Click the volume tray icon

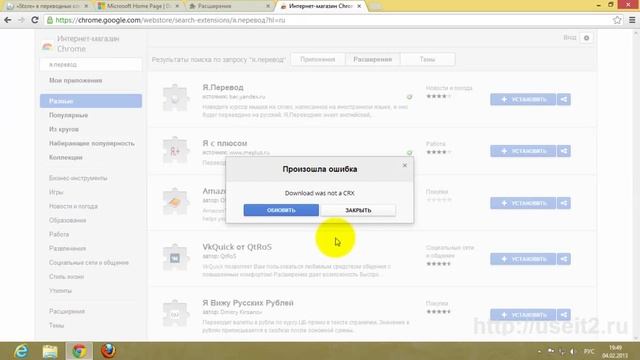tap(573, 351)
